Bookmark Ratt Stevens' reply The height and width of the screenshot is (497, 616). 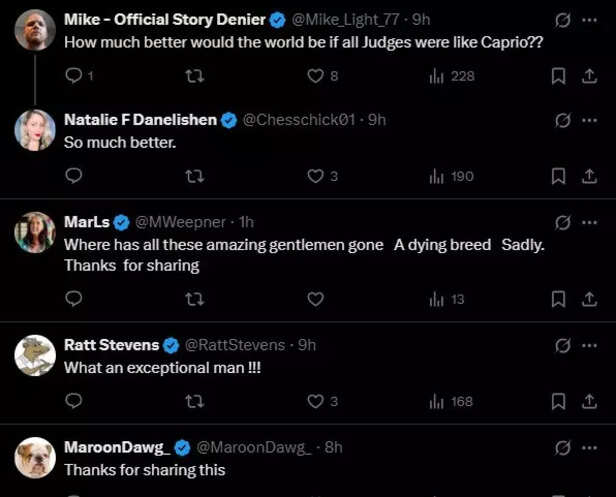pos(559,401)
